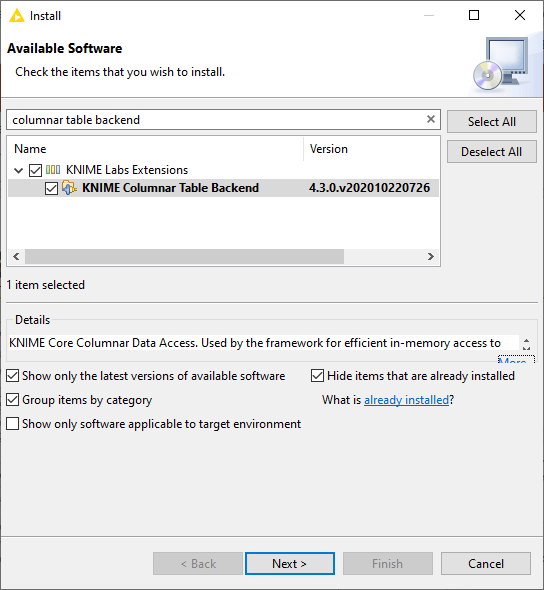Viewport: 544px width, 590px height.
Task: Click the KNIME Columnar Table Backend feature icon
Action: [x=69, y=187]
